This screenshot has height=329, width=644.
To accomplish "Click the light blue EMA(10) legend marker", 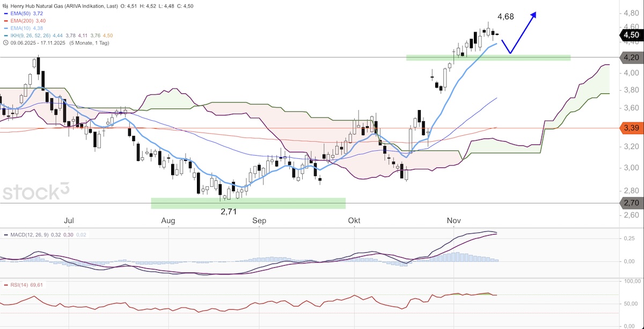I will pos(5,28).
